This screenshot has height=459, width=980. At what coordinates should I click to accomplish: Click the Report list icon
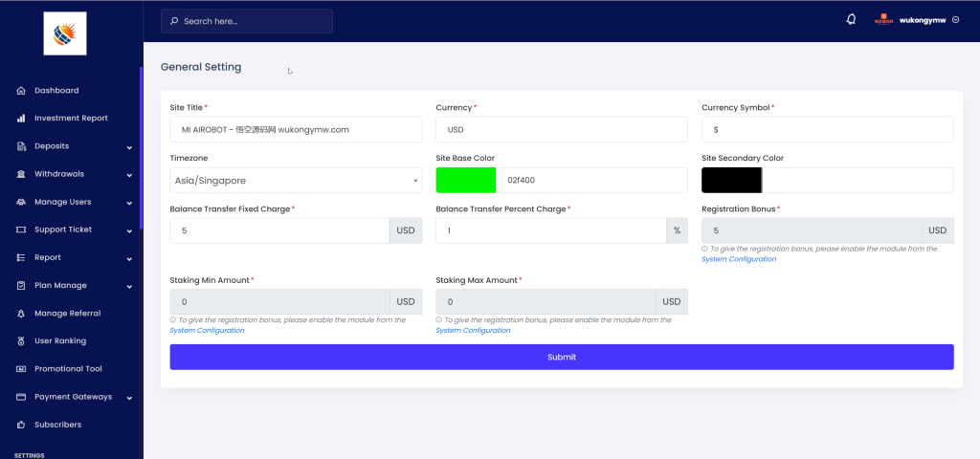click(x=21, y=257)
